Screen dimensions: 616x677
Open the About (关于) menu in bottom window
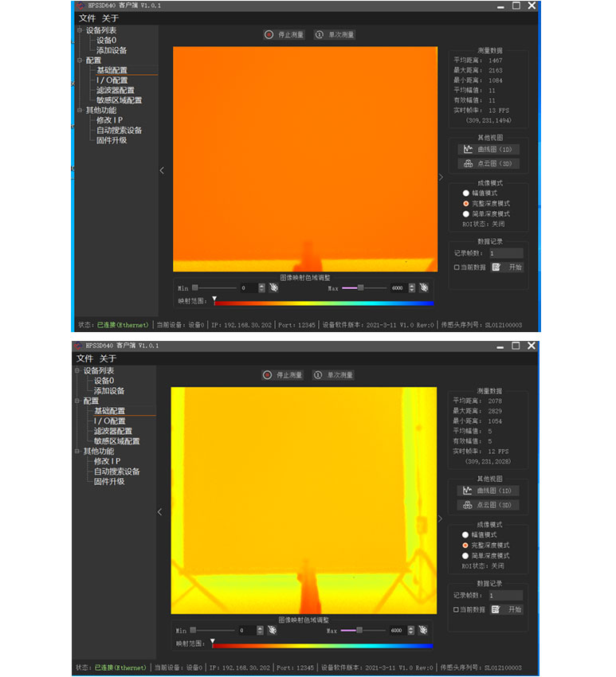[108, 358]
